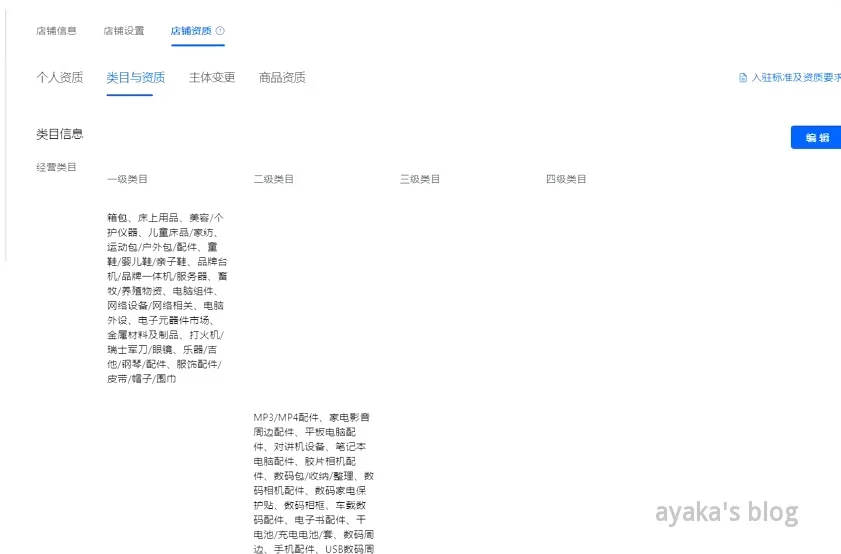Click the ayaka's blog watermark text
The image size is (841, 554).
click(x=726, y=513)
